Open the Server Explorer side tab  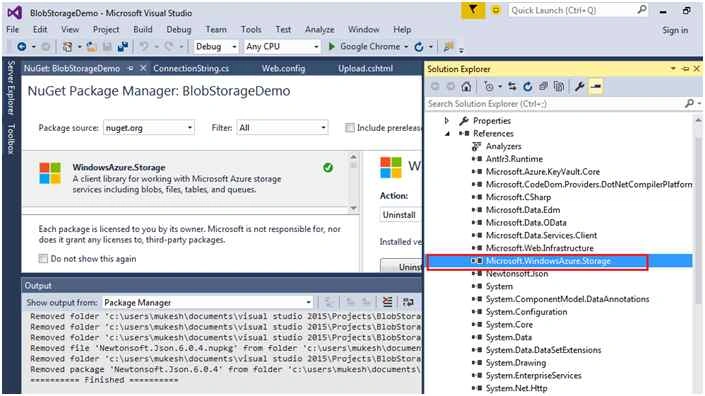point(11,88)
